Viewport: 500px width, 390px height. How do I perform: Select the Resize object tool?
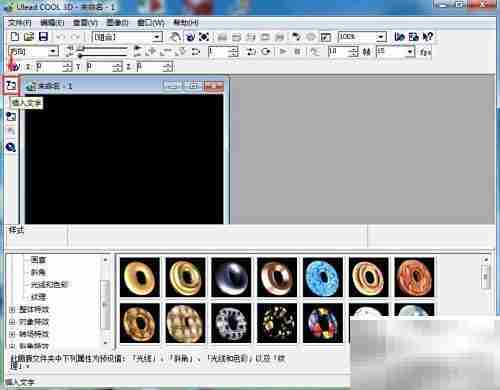pyautogui.click(x=204, y=37)
